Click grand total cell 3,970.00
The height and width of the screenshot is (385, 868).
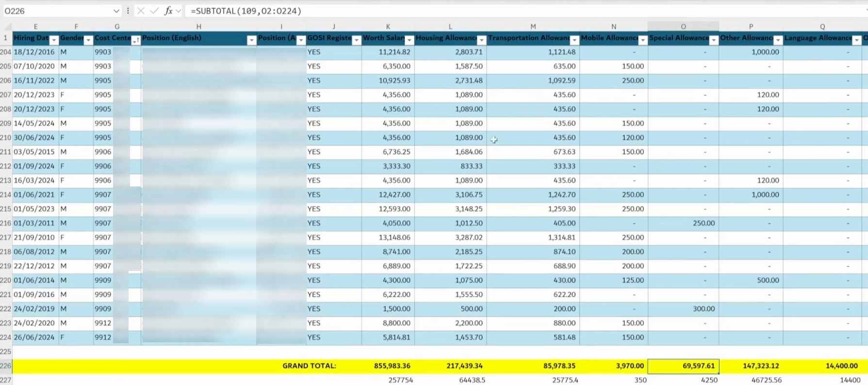(614, 366)
